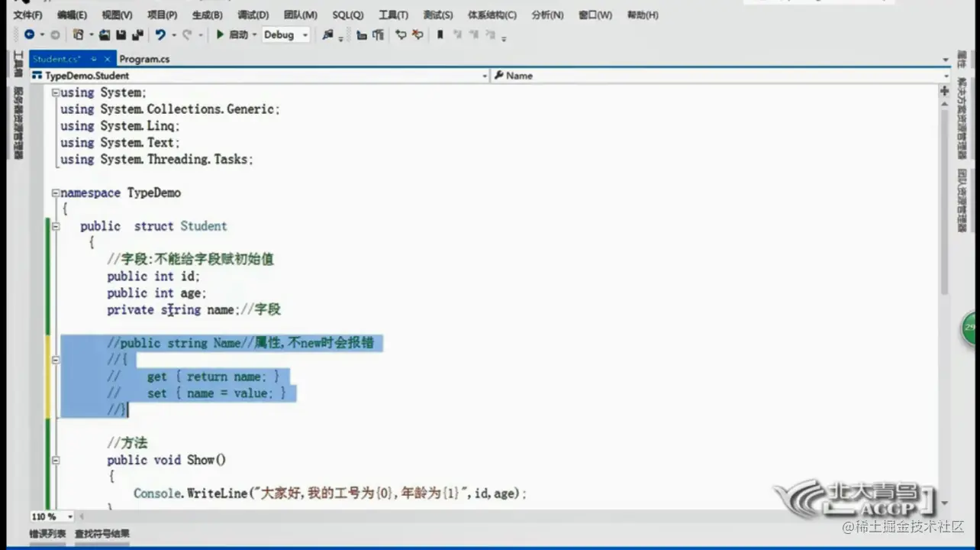Image resolution: width=980 pixels, height=550 pixels.
Task: Collapse the struct Student block
Action: 56,226
